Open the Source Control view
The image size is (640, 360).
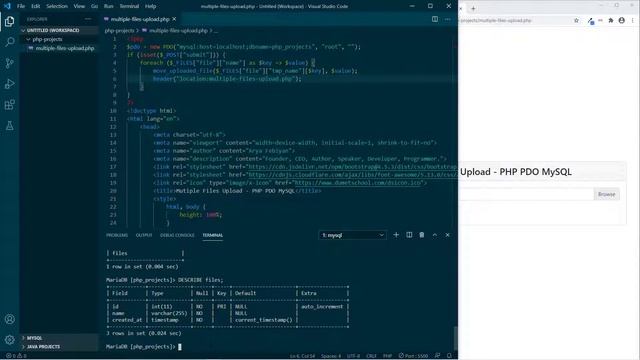pos(9,63)
